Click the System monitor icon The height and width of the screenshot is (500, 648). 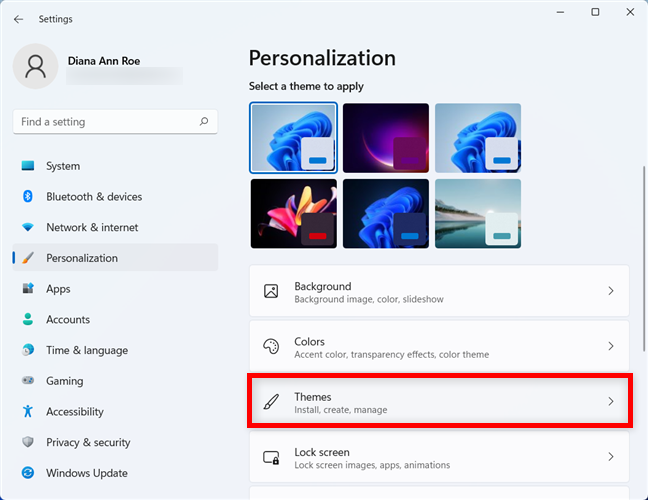pos(28,166)
